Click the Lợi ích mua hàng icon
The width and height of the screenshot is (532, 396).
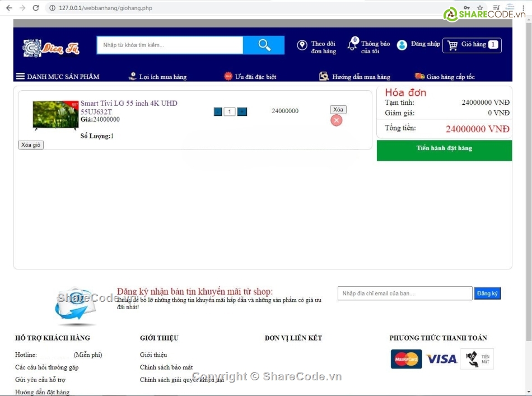[133, 76]
